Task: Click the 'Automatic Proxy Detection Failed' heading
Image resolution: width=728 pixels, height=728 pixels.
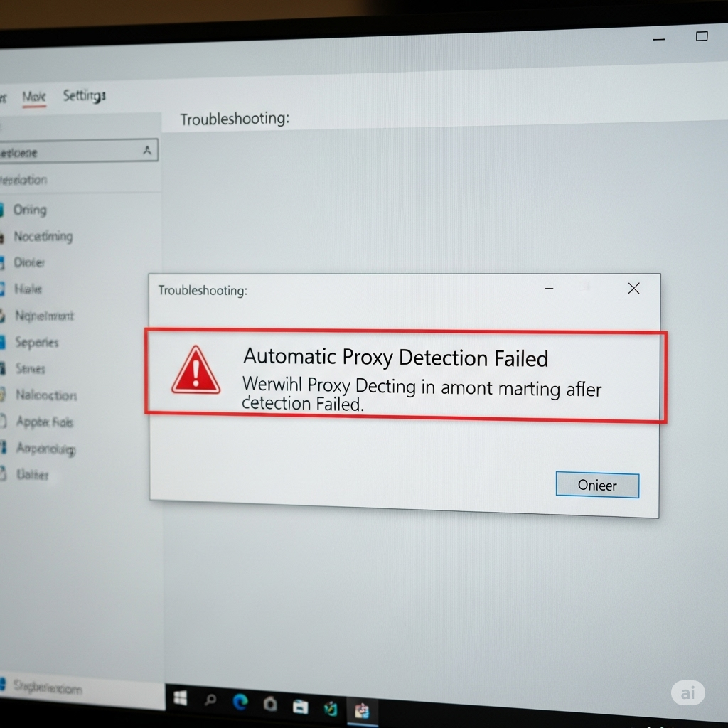Action: coord(395,357)
